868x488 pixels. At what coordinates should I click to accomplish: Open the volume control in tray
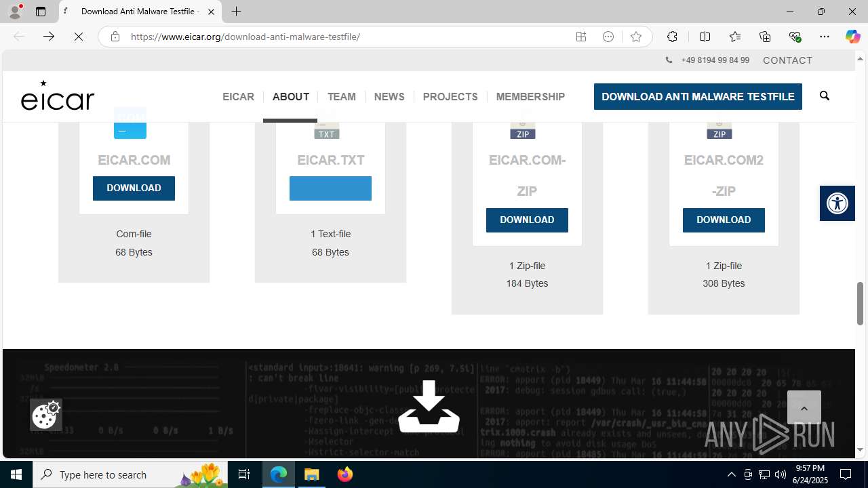click(780, 474)
